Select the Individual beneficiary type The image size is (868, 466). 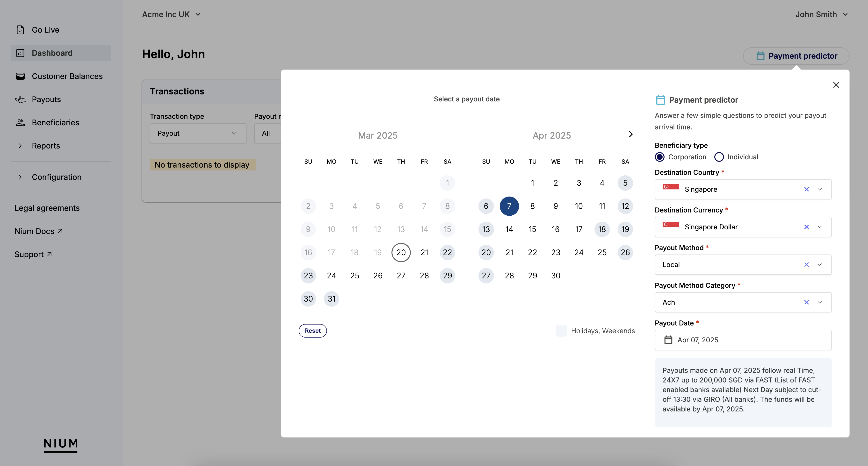pos(719,157)
